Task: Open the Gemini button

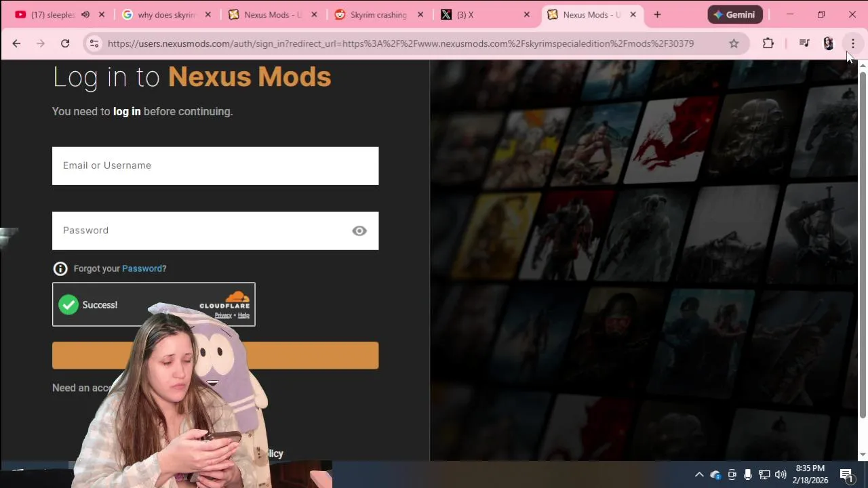Action: tap(735, 14)
